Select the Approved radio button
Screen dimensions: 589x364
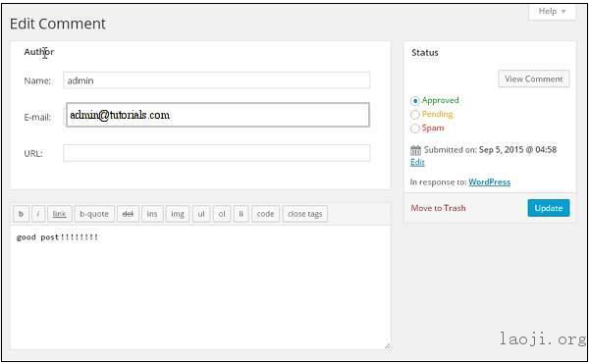tap(414, 101)
